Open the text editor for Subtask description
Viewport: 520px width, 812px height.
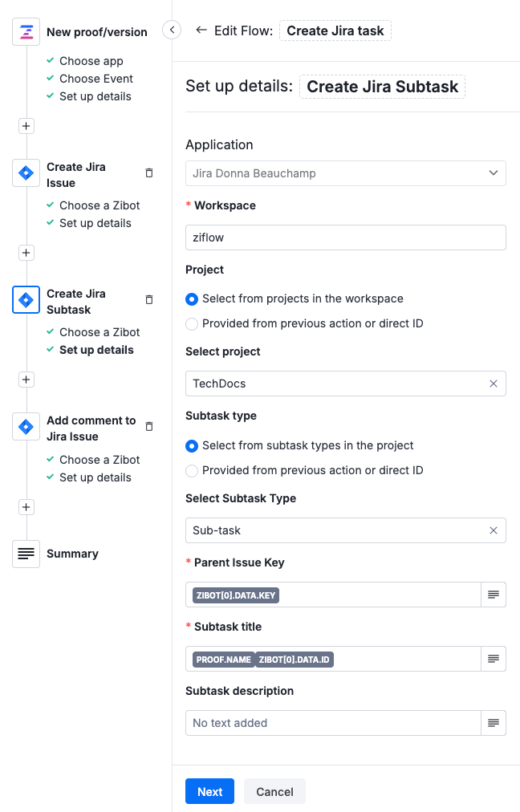point(494,722)
